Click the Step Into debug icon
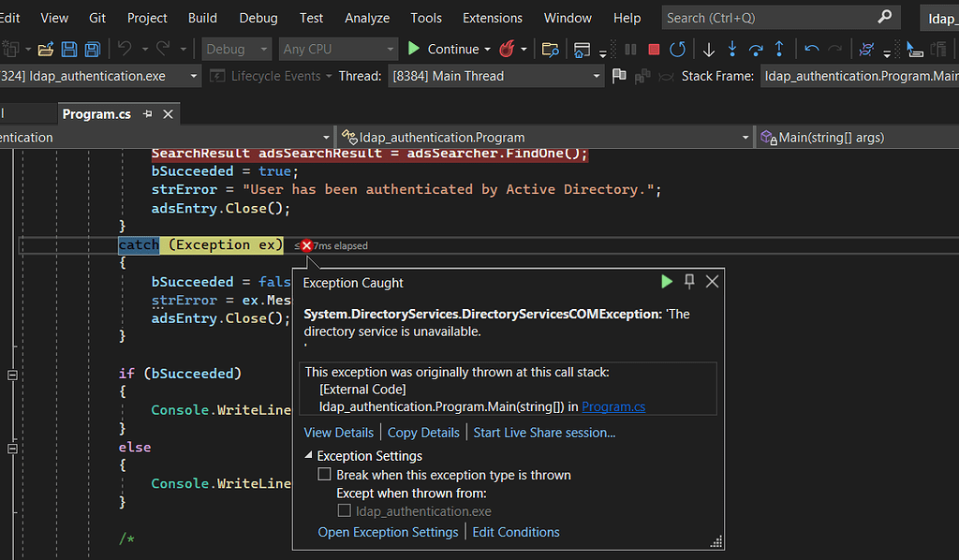The image size is (959, 560). tap(732, 49)
